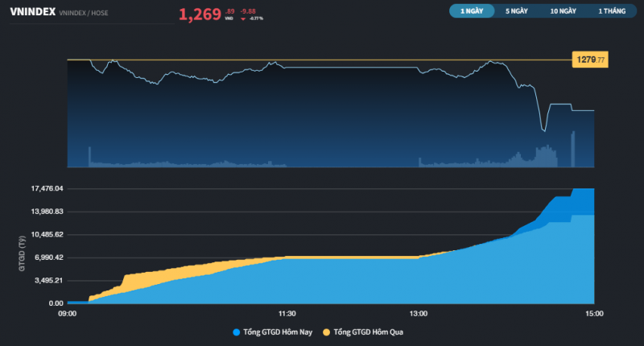Click the 17,476.04 value axis label
The height and width of the screenshot is (346, 644).
[x=47, y=188]
